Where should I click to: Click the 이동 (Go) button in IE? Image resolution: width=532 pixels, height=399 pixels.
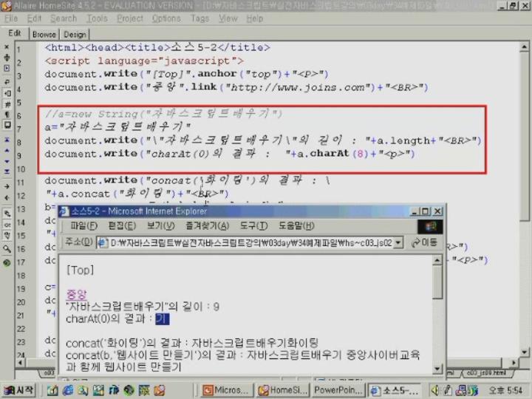(424, 243)
